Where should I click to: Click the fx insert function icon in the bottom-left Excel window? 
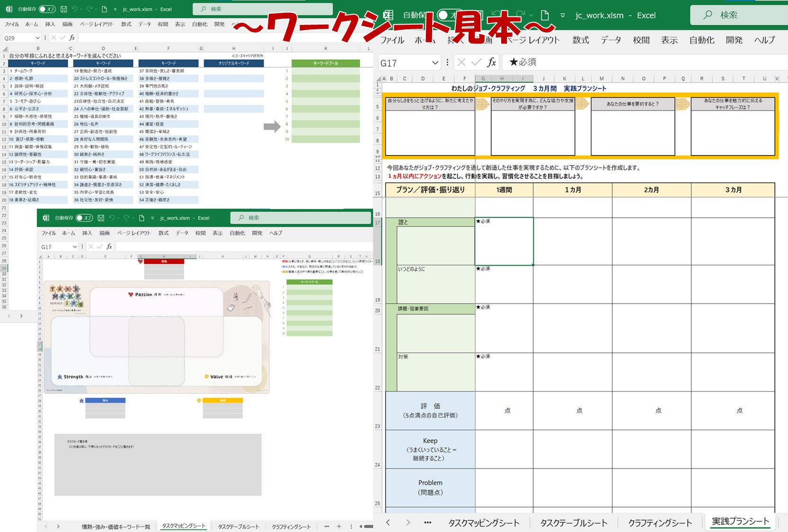pos(109,246)
